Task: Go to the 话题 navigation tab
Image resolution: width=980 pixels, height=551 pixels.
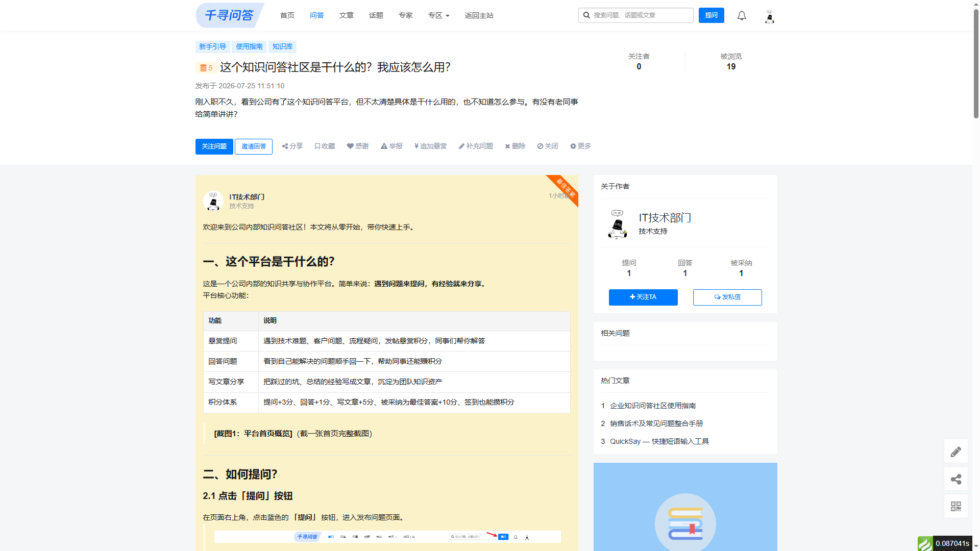Action: click(x=376, y=16)
